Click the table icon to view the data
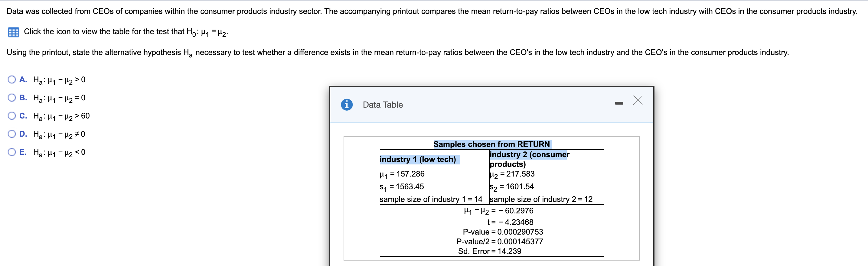 click(x=13, y=32)
